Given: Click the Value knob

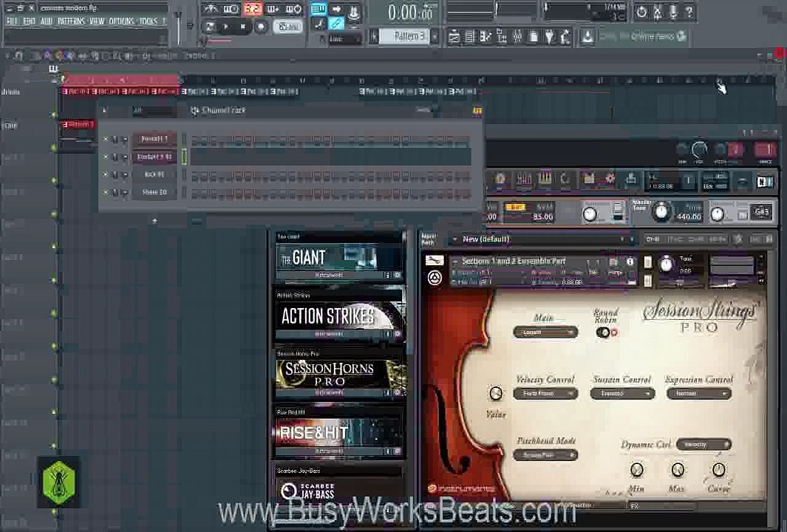Looking at the screenshot, I should [495, 394].
